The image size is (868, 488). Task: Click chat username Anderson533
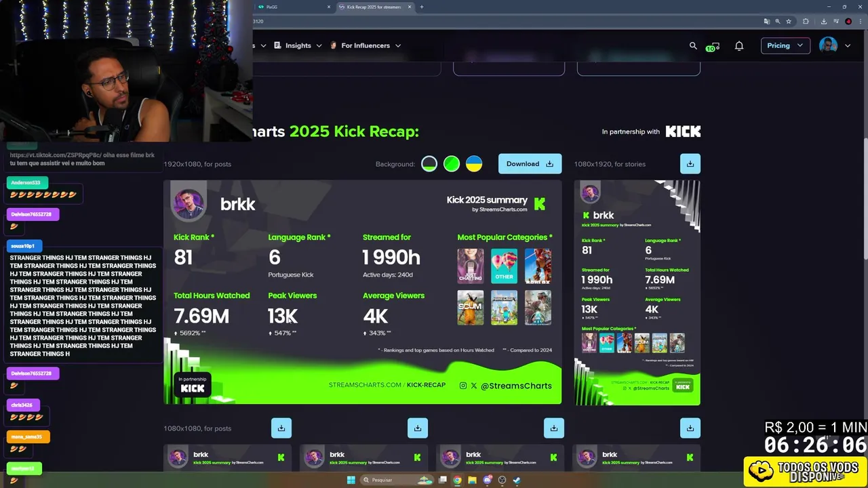pos(26,182)
